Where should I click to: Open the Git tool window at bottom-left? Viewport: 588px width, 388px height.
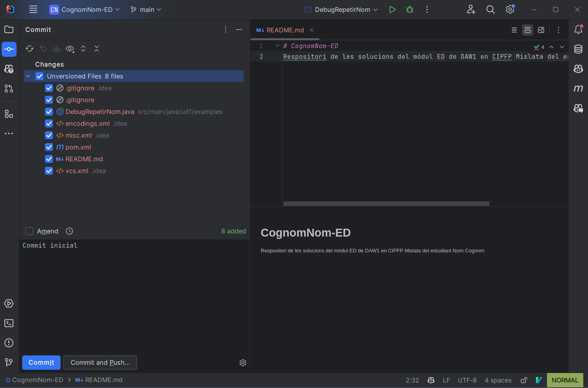click(x=9, y=362)
